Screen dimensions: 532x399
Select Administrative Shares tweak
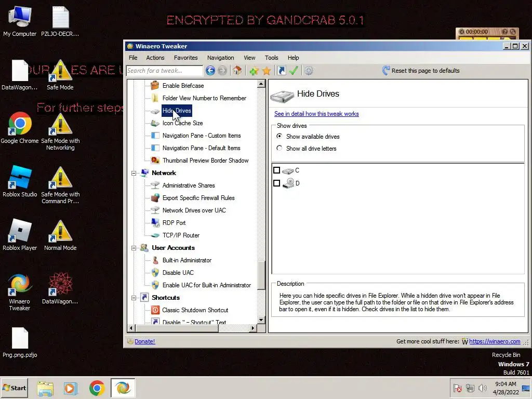(x=189, y=185)
